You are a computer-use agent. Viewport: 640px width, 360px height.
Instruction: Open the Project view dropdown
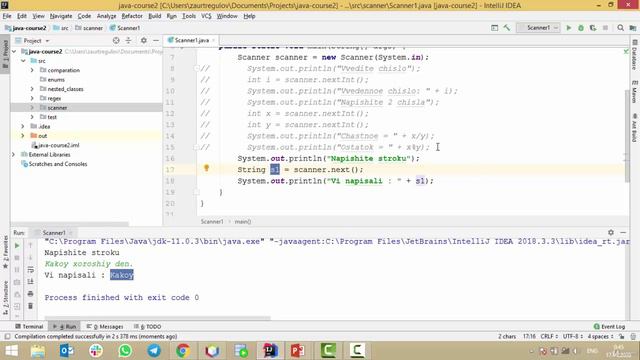(32, 40)
